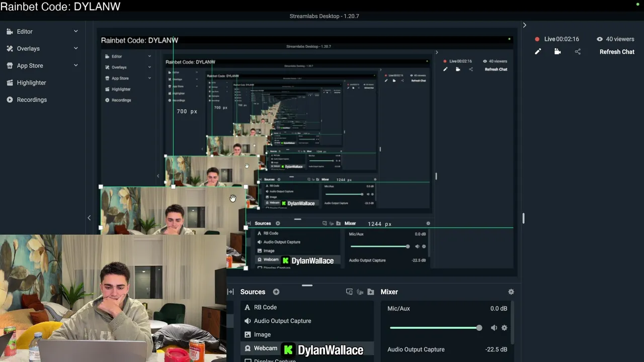Click the drag handle bar above Sources panel
644x362 pixels.
pos(307,285)
